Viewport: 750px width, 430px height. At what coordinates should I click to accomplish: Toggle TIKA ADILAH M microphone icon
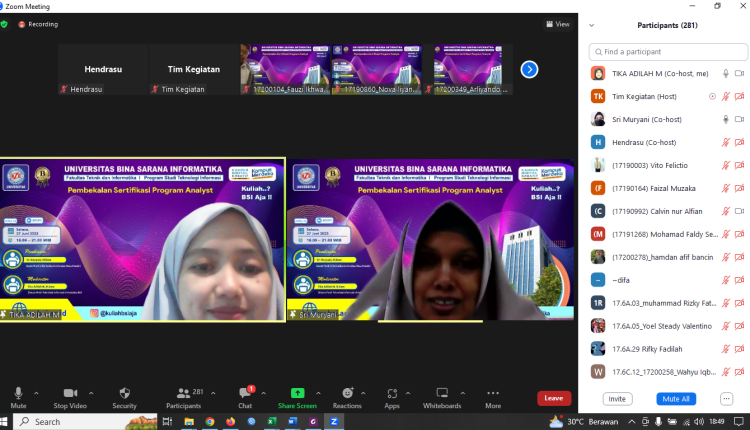coord(726,74)
